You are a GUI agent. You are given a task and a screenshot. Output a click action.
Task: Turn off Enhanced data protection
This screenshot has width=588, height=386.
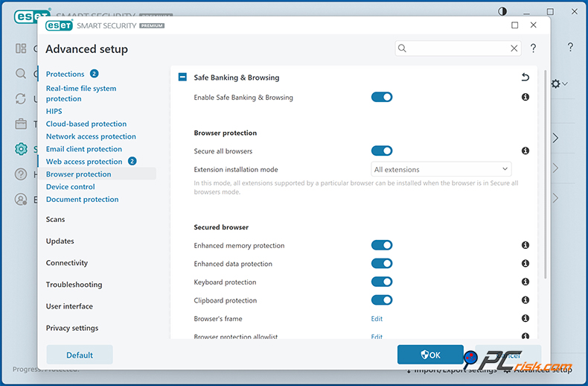pos(382,264)
